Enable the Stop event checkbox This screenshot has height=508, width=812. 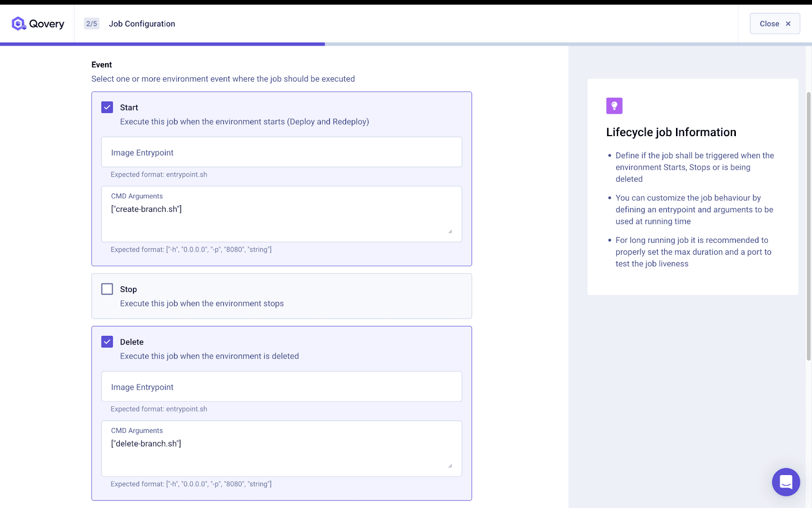coord(107,289)
